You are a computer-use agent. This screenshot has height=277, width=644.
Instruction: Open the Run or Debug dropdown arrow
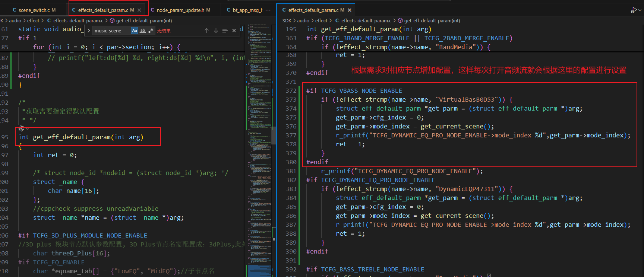(640, 10)
